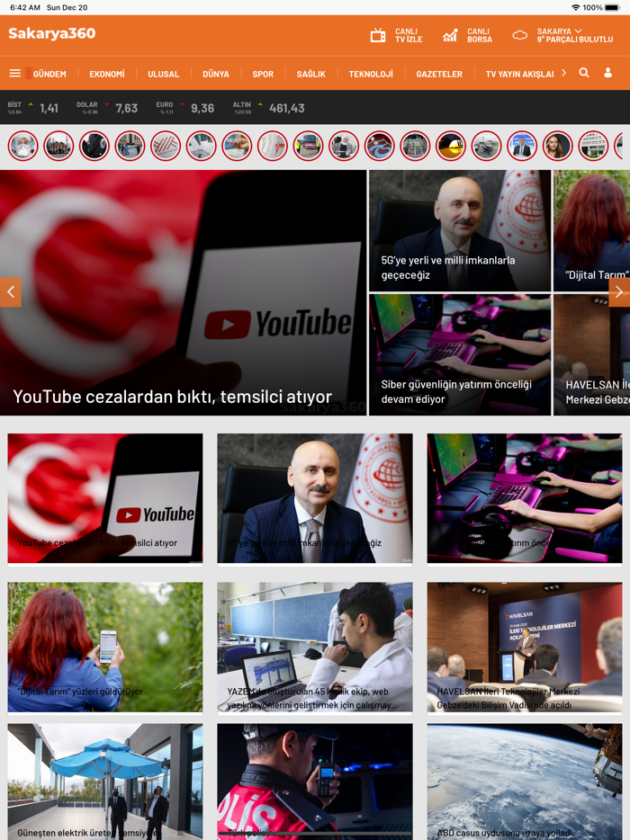Open the 'Dijital Tarım' slider story tile
Viewport: 630px width, 840px height.
592,231
